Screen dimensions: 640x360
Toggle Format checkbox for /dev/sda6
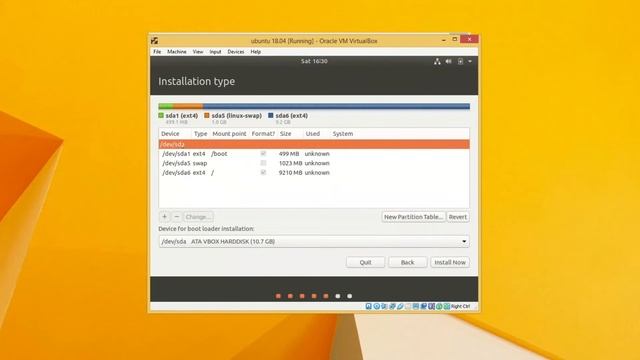pyautogui.click(x=263, y=172)
